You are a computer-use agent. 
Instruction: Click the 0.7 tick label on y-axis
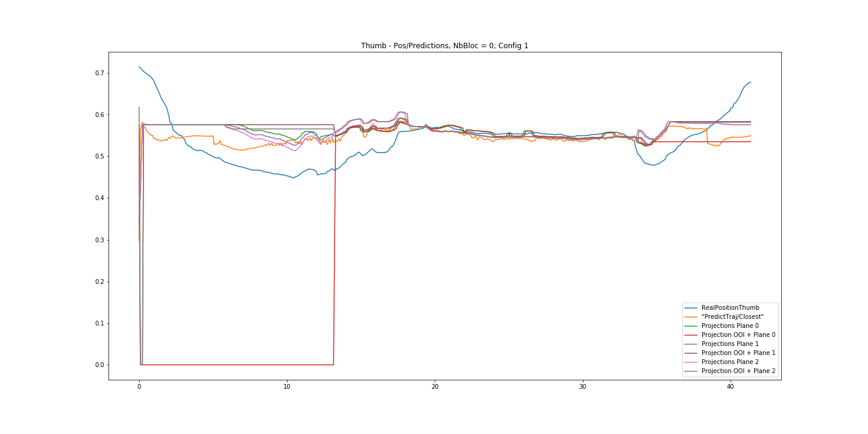(x=99, y=74)
